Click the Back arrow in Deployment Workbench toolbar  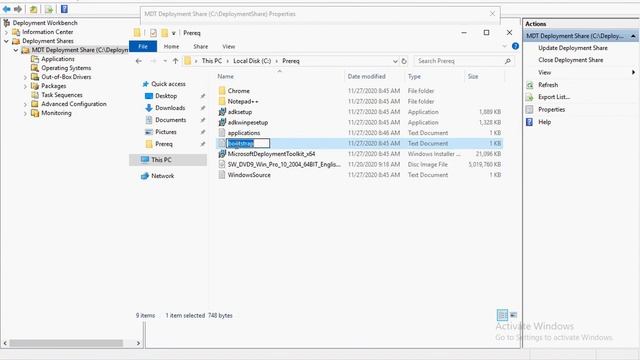[7, 9]
